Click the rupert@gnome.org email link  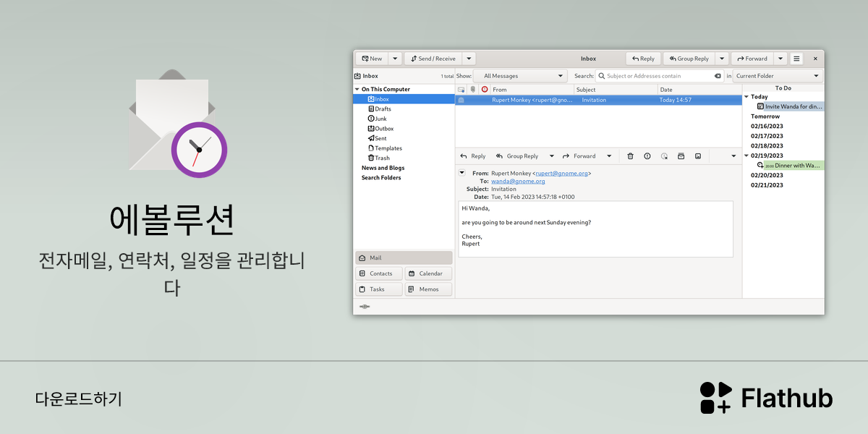(562, 174)
